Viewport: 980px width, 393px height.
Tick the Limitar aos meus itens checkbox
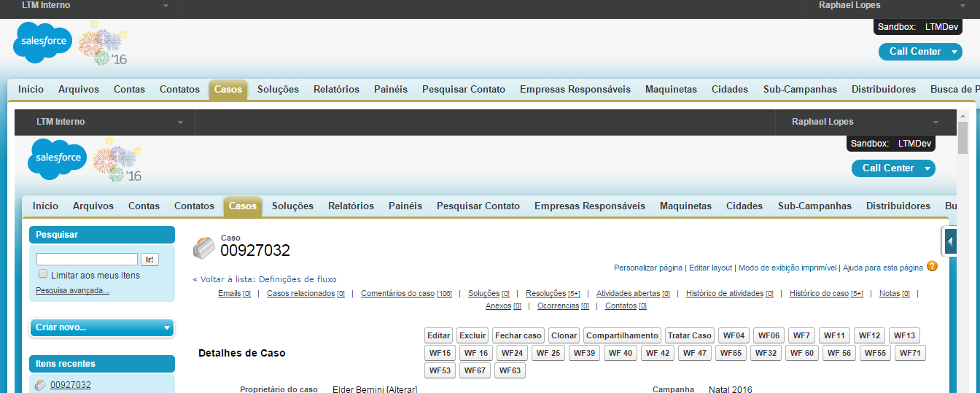pyautogui.click(x=43, y=274)
